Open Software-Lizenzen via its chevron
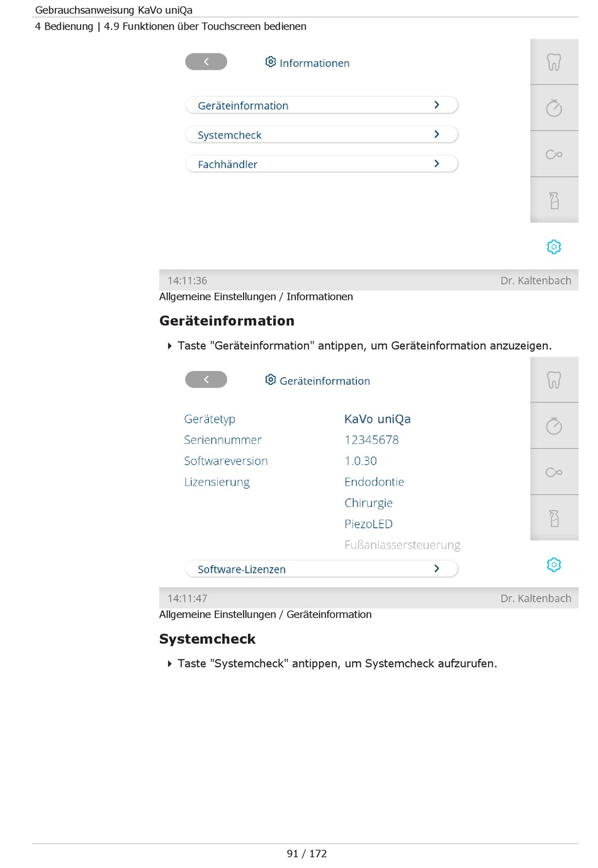598x868 pixels. pos(437,569)
